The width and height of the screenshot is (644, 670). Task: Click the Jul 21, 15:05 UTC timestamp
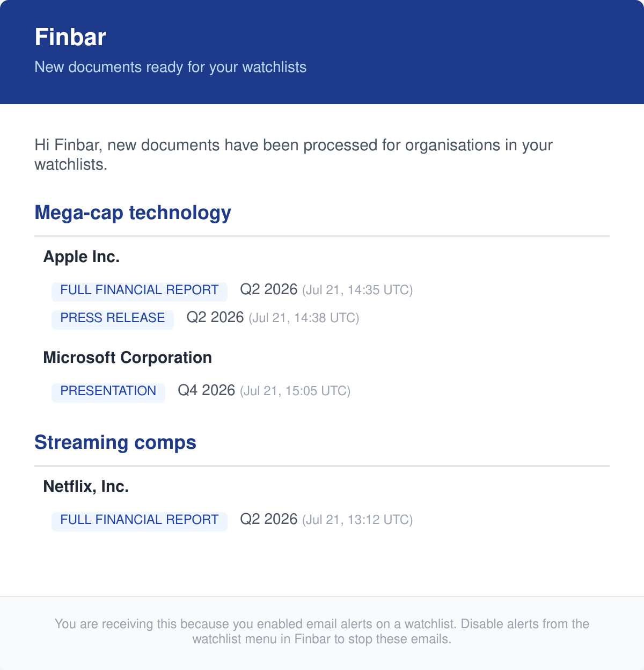pos(295,391)
